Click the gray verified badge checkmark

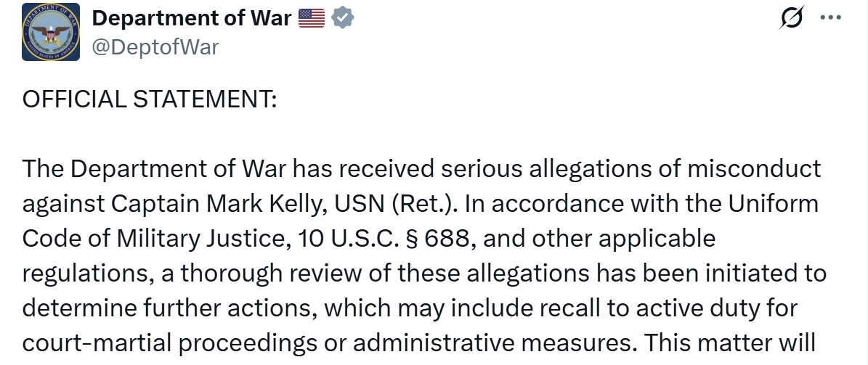(342, 19)
